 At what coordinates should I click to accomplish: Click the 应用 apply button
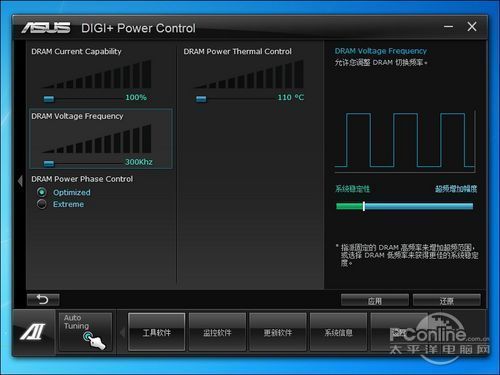pyautogui.click(x=375, y=301)
